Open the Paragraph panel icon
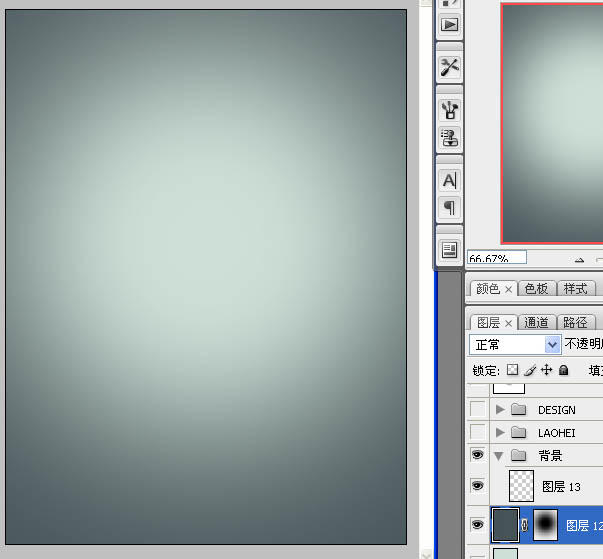The image size is (603, 559). point(450,208)
